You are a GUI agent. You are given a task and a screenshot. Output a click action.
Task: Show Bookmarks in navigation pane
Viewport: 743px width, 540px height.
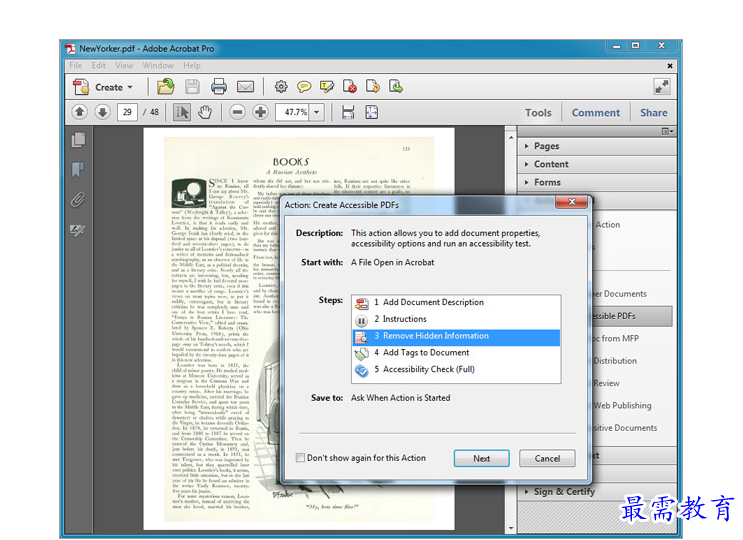tap(78, 170)
